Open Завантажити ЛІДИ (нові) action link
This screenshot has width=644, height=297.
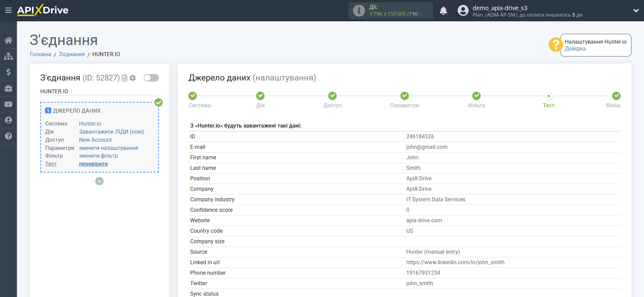(x=112, y=132)
